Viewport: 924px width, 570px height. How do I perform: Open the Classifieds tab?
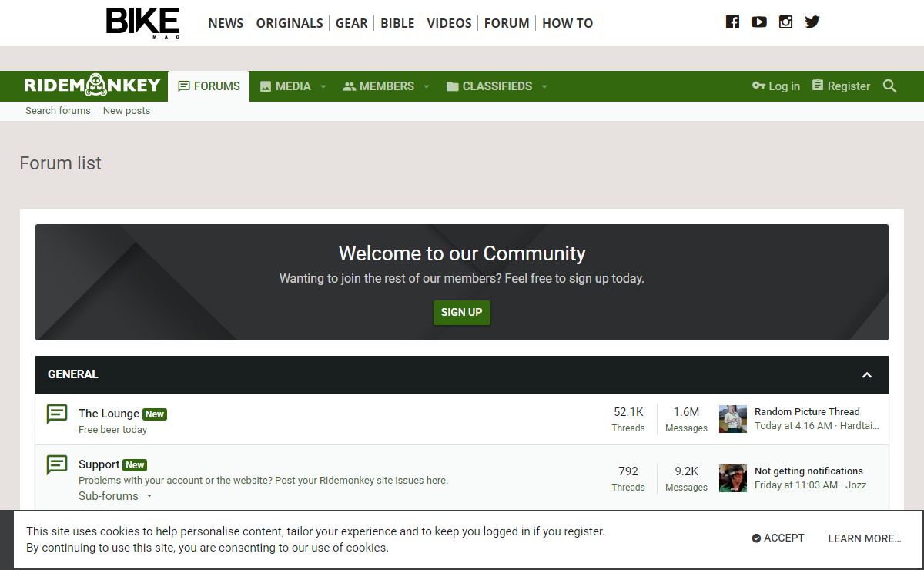click(489, 86)
